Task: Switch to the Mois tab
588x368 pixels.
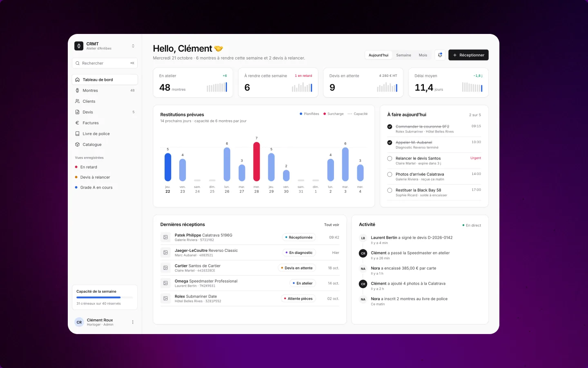Action: [423, 55]
